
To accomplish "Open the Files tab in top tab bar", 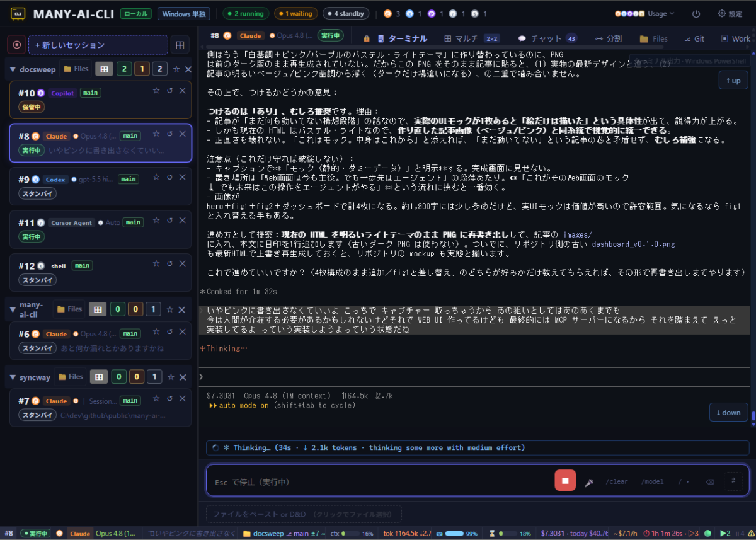I will pyautogui.click(x=653, y=38).
